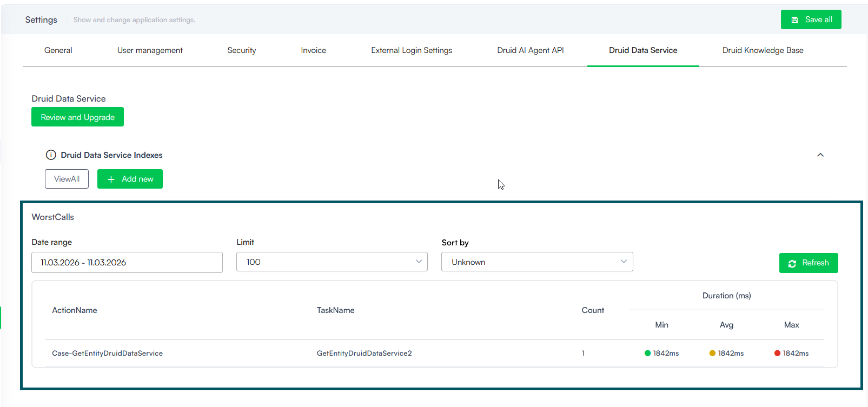This screenshot has width=868, height=407.
Task: Refresh the WorstCalls table
Action: [808, 263]
